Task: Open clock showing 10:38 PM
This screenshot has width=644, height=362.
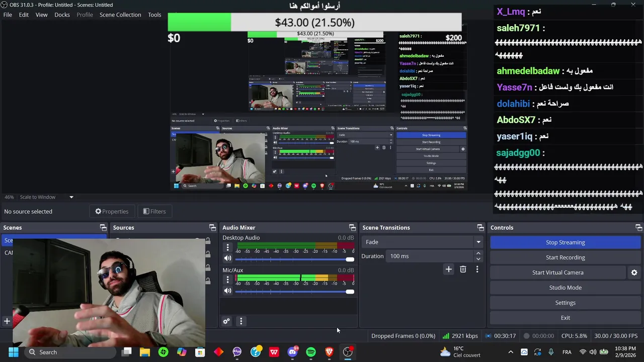Action: (x=625, y=352)
